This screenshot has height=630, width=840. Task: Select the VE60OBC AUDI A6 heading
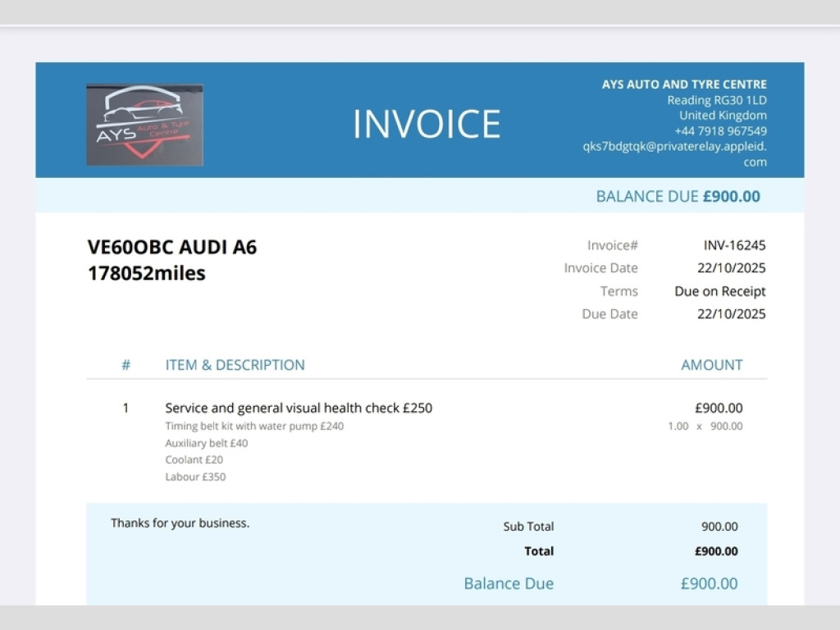coord(171,247)
